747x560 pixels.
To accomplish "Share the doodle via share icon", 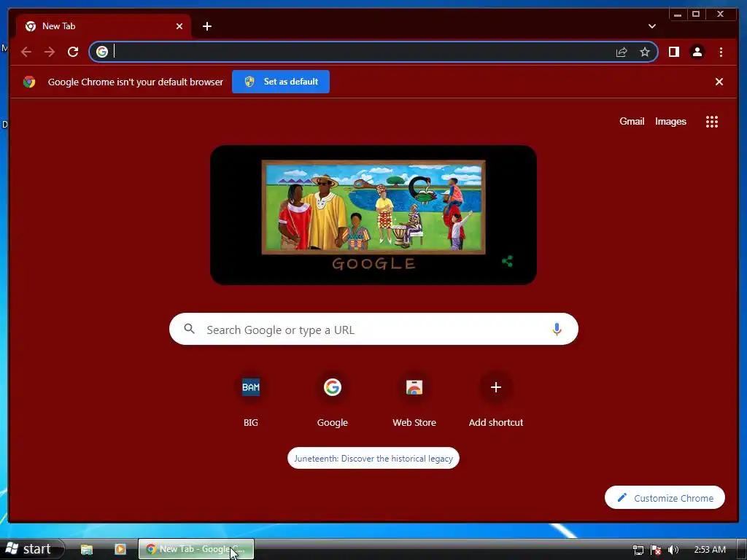I will click(x=508, y=261).
